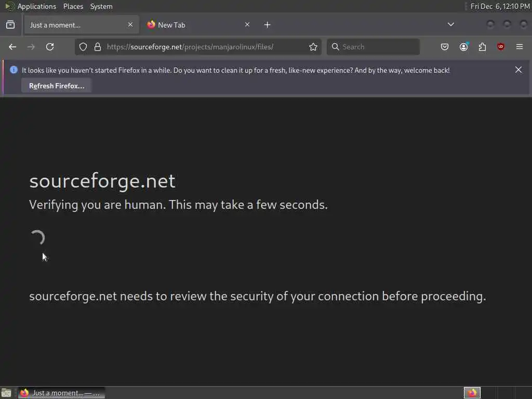Reload the current page
The image size is (532, 399).
coord(50,47)
